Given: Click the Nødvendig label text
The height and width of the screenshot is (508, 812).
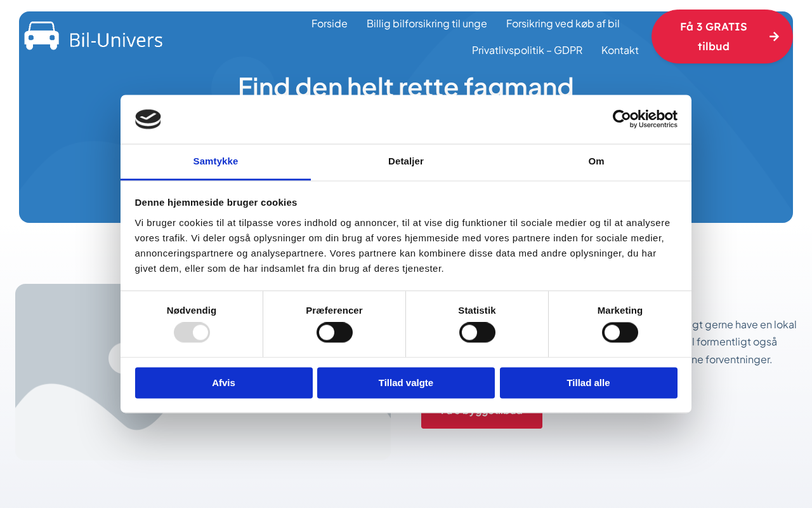Looking at the screenshot, I should tap(192, 311).
